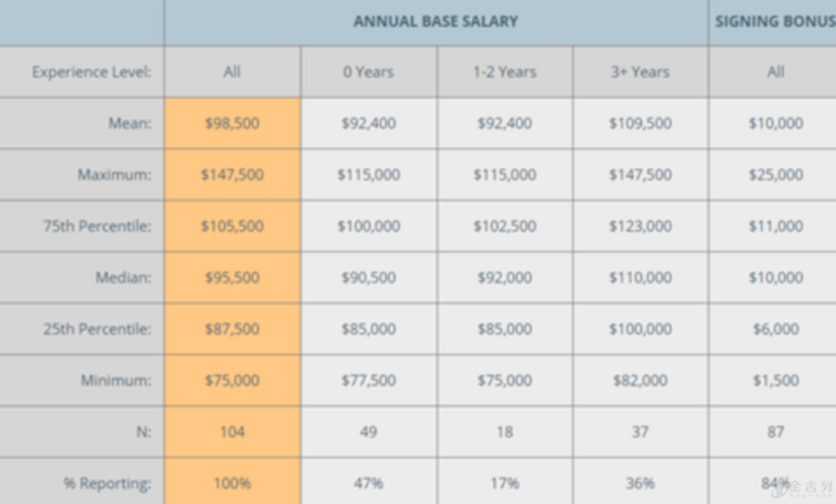Select the N value 104 cell
This screenshot has height=504, width=836.
point(232,432)
